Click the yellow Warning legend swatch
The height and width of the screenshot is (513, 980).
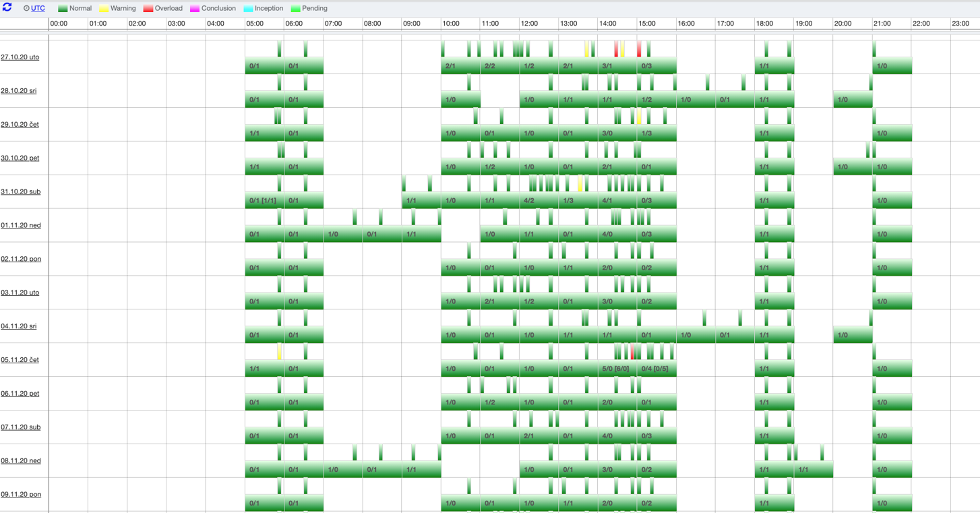[104, 9]
